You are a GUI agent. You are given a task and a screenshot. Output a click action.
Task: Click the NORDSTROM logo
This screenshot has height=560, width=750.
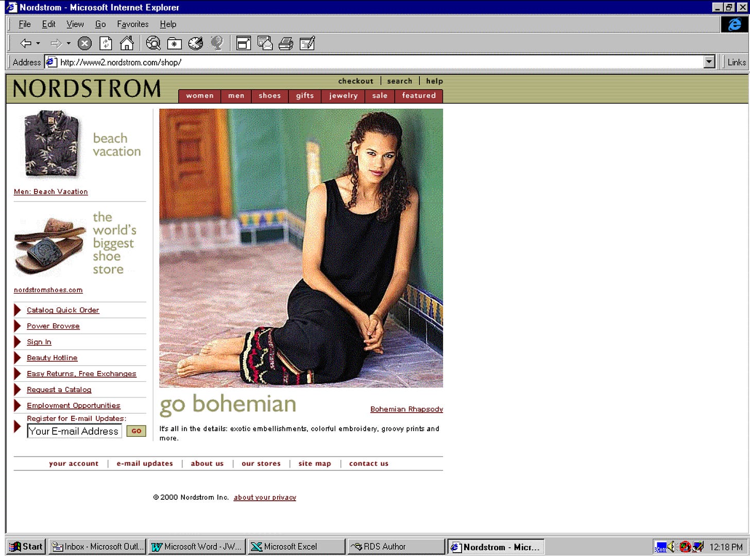(x=87, y=89)
